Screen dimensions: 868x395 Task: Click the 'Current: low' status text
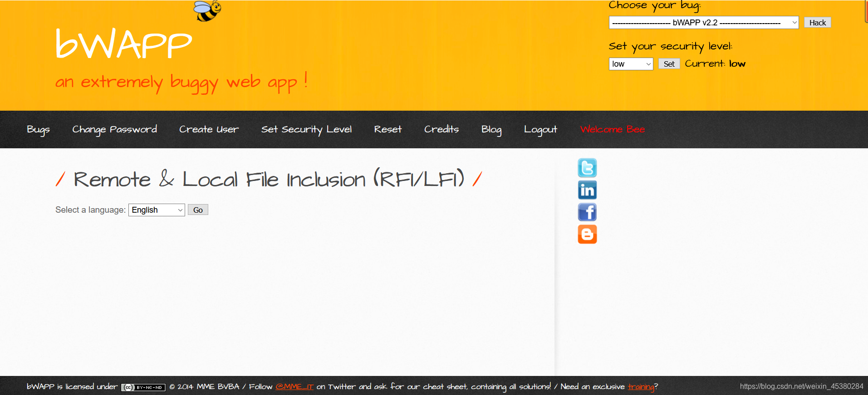pos(715,64)
